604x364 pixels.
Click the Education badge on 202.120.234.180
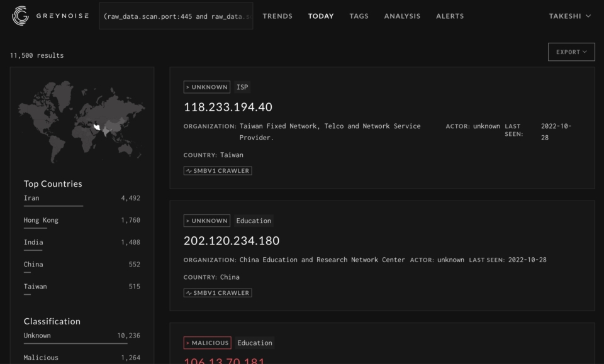(x=253, y=221)
